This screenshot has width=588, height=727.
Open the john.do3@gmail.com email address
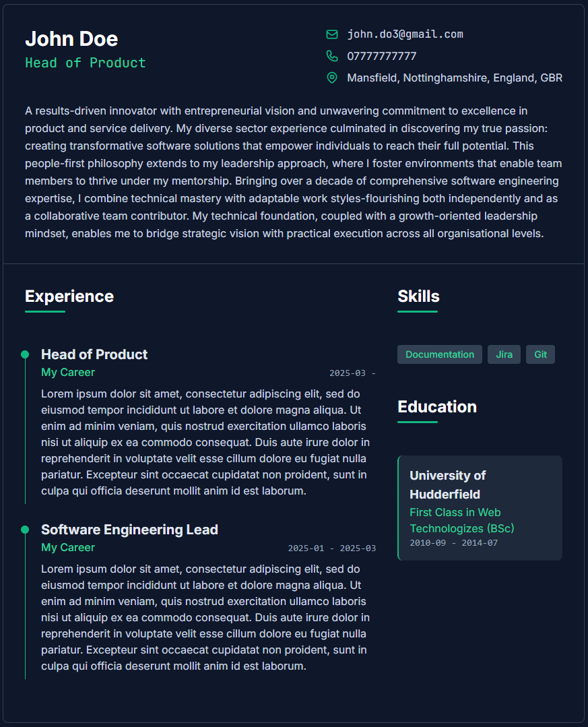[x=405, y=34]
